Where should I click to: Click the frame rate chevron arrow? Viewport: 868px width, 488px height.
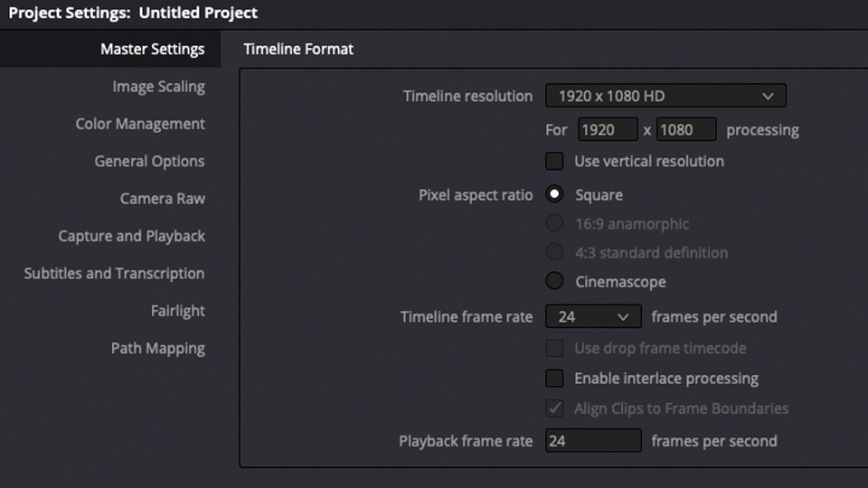coord(622,317)
